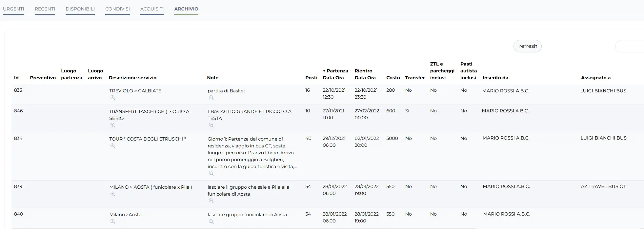Sort by Partenza Data Ora column
The image size is (644, 229).
point(335,74)
